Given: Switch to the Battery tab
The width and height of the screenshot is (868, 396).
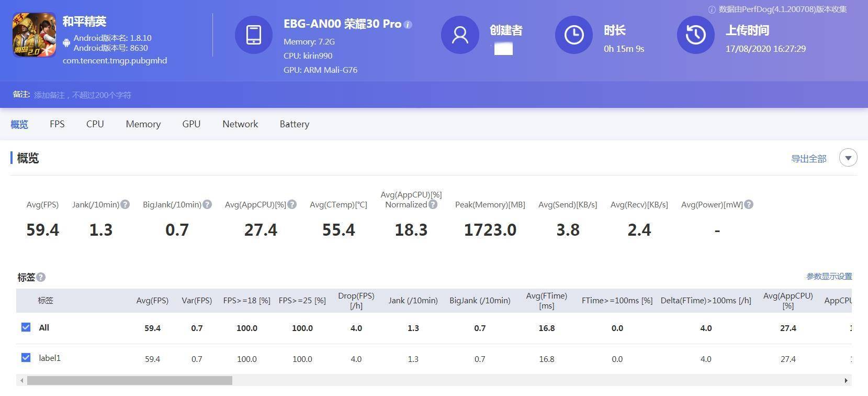Looking at the screenshot, I should tap(295, 124).
